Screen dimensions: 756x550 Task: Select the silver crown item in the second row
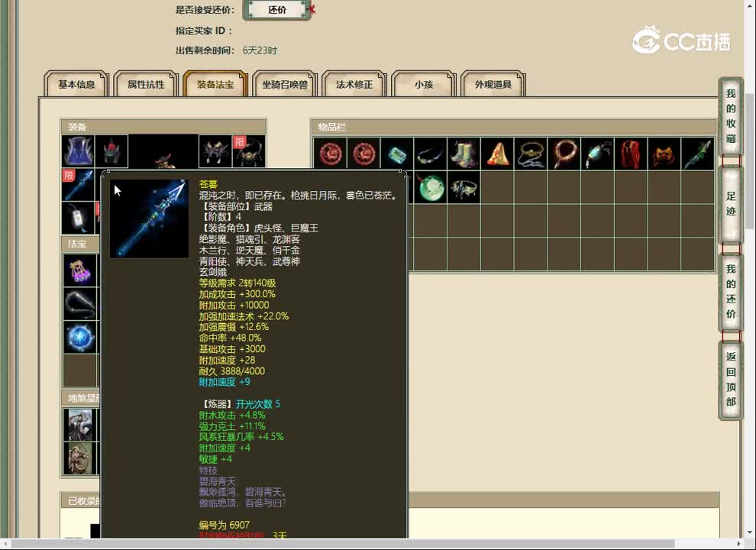click(464, 187)
